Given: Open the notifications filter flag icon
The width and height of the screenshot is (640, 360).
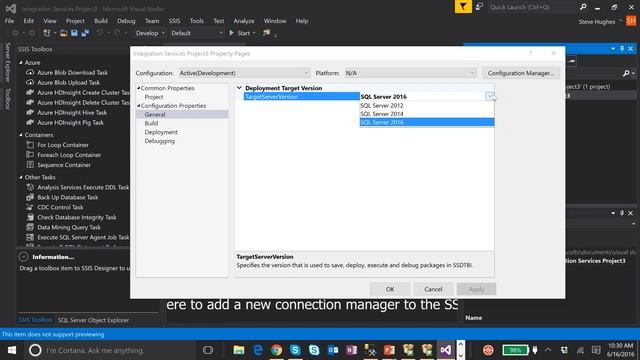Looking at the screenshot, I should tap(463, 7).
